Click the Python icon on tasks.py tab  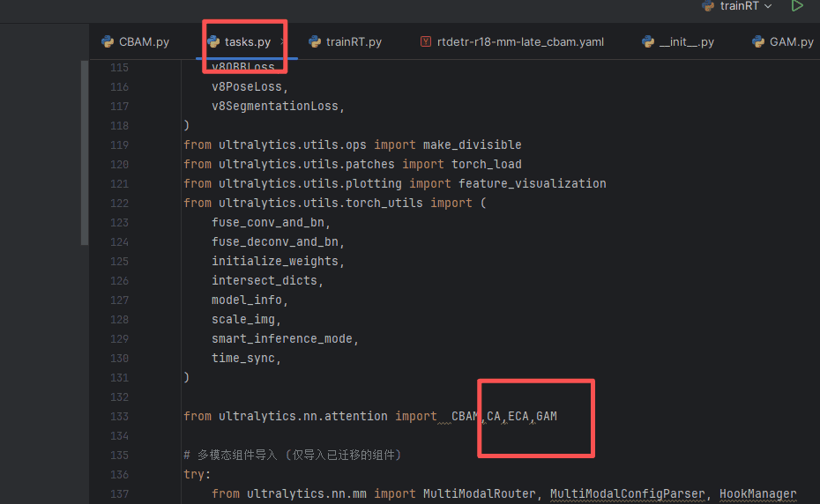(213, 41)
